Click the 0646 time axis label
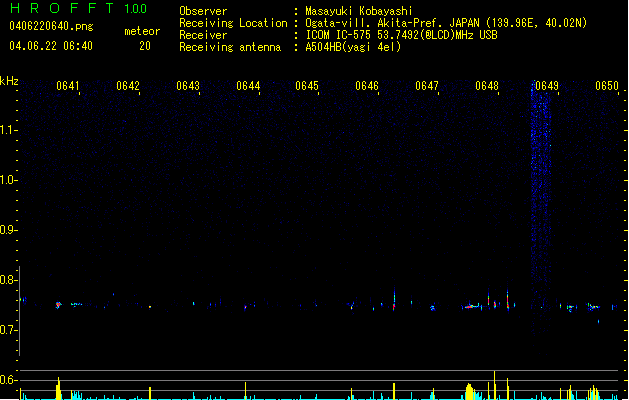629x400 pixels. coord(367,86)
